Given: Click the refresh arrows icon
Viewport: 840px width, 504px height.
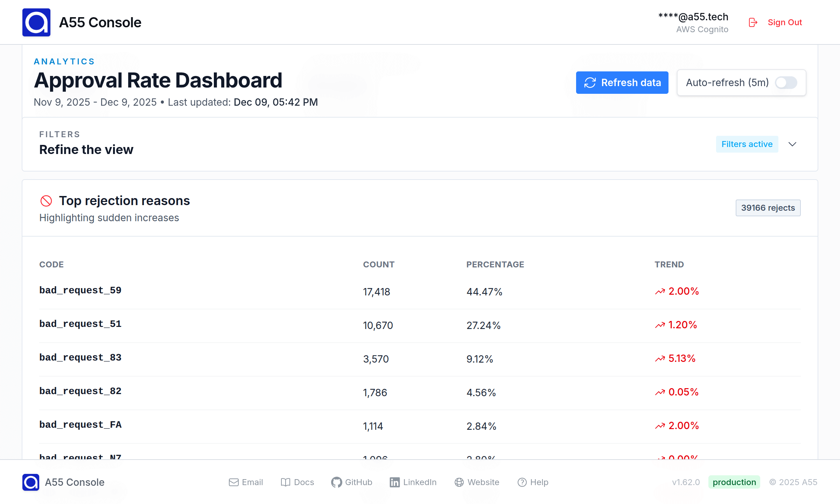Looking at the screenshot, I should [x=590, y=83].
